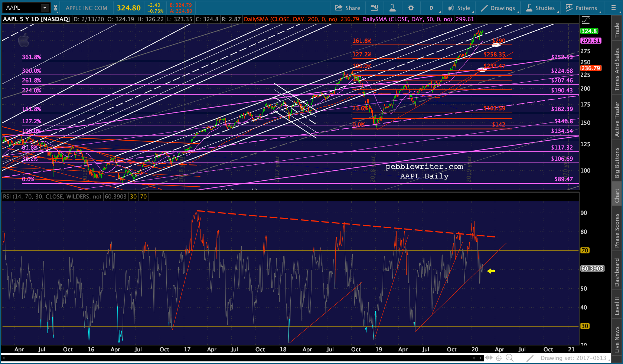Click the DailySMA 200 study label

[x=290, y=19]
